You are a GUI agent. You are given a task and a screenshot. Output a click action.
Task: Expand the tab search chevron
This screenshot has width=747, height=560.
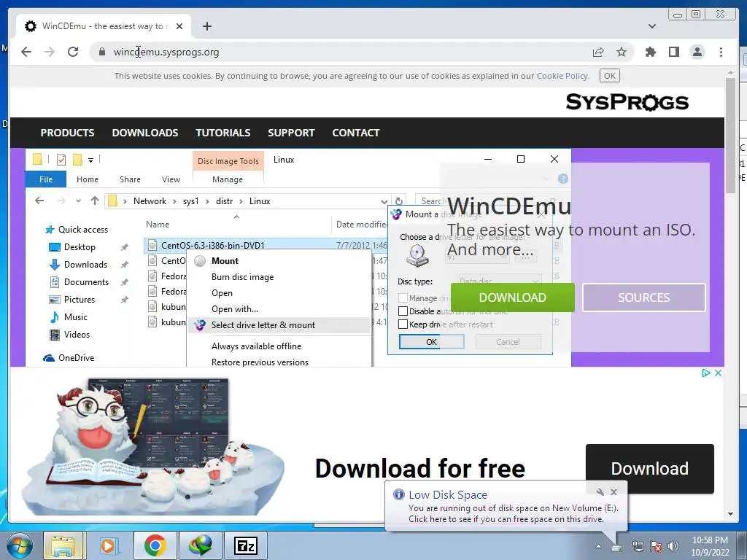point(651,26)
